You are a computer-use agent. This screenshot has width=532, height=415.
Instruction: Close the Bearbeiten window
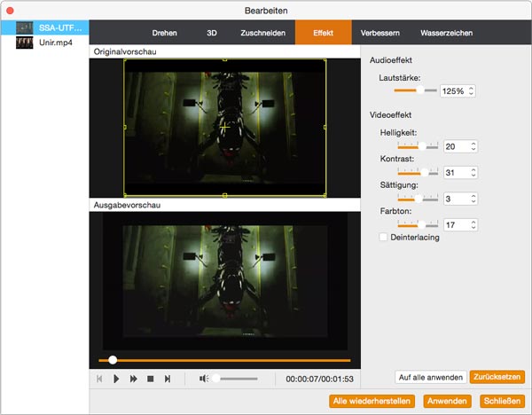point(10,11)
